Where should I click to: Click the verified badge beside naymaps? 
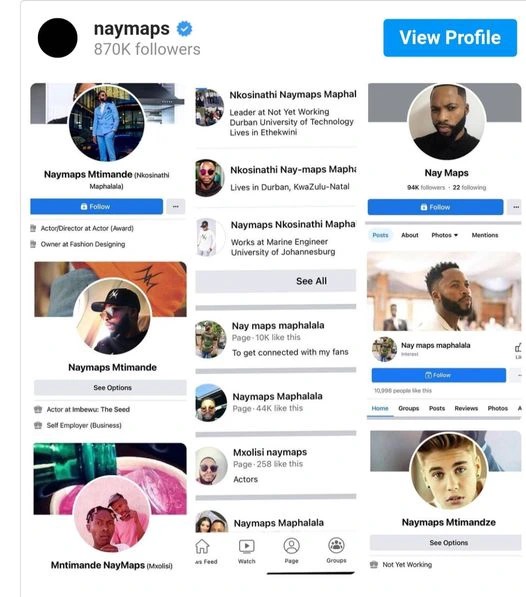tap(184, 29)
